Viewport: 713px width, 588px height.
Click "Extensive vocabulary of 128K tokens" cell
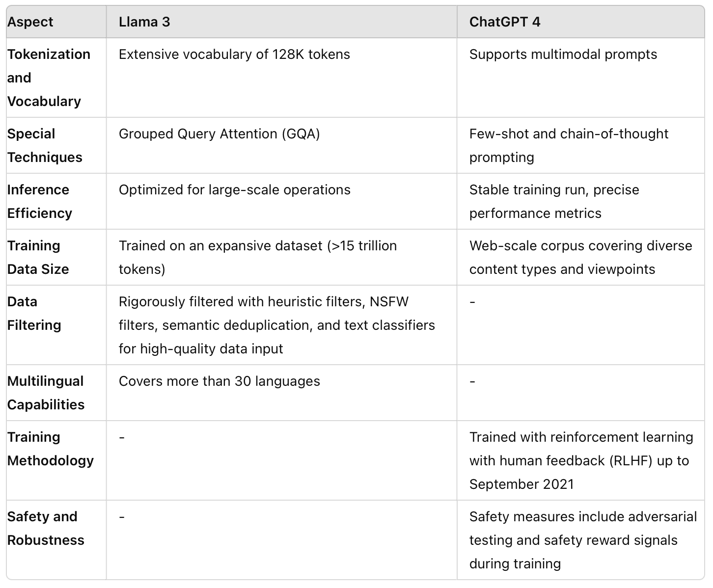point(234,54)
